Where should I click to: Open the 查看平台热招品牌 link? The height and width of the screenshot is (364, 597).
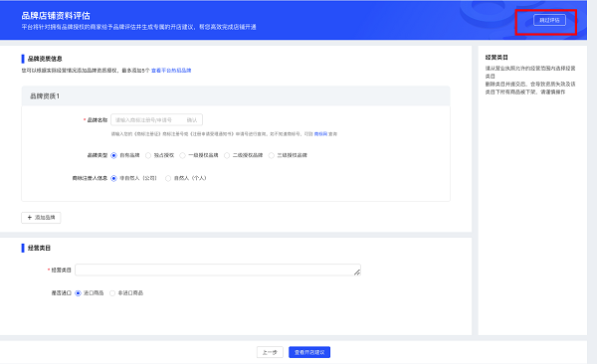click(x=171, y=71)
